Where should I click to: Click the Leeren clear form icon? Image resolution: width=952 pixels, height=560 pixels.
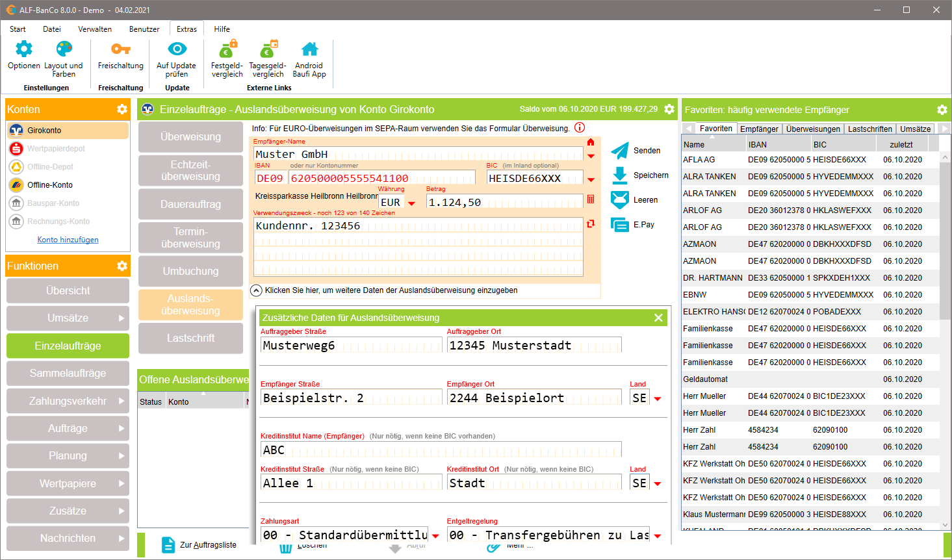pos(620,200)
